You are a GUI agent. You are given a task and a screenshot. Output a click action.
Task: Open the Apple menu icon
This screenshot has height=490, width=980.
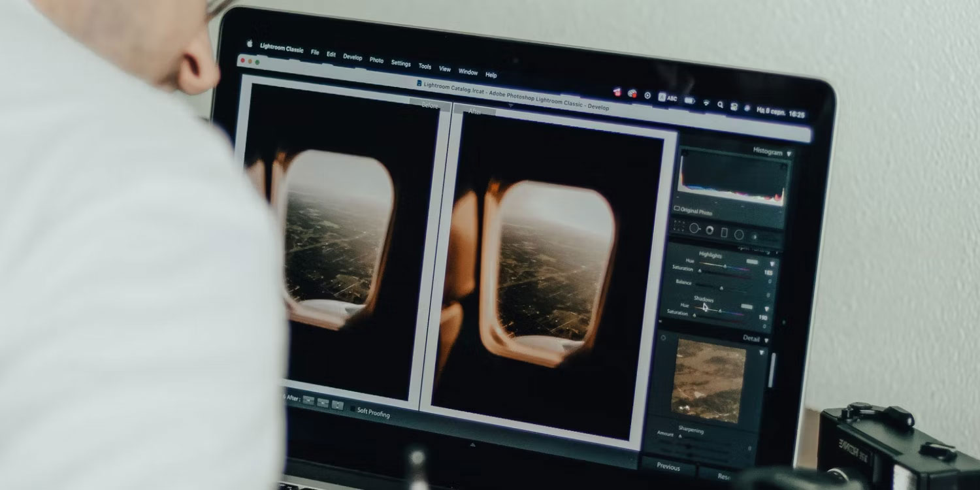[x=249, y=44]
